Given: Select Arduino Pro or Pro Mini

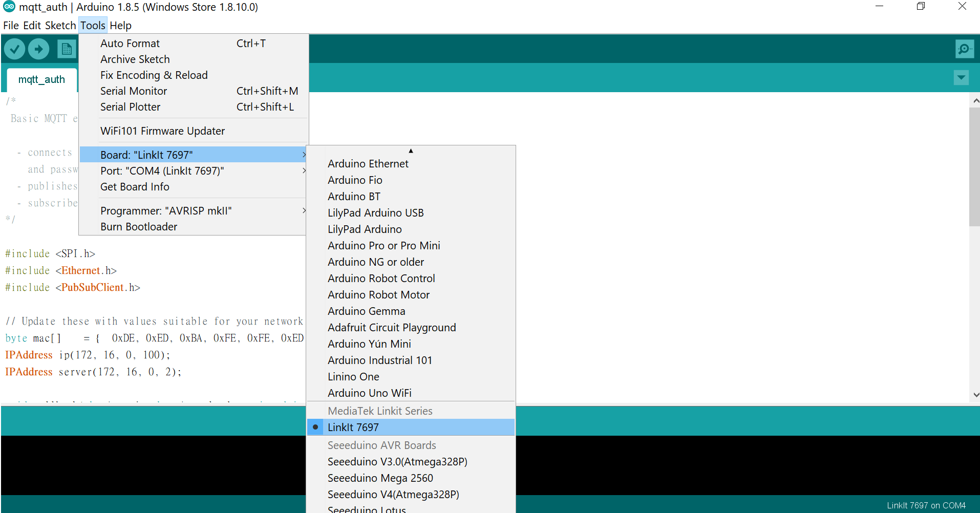Looking at the screenshot, I should [411, 246].
